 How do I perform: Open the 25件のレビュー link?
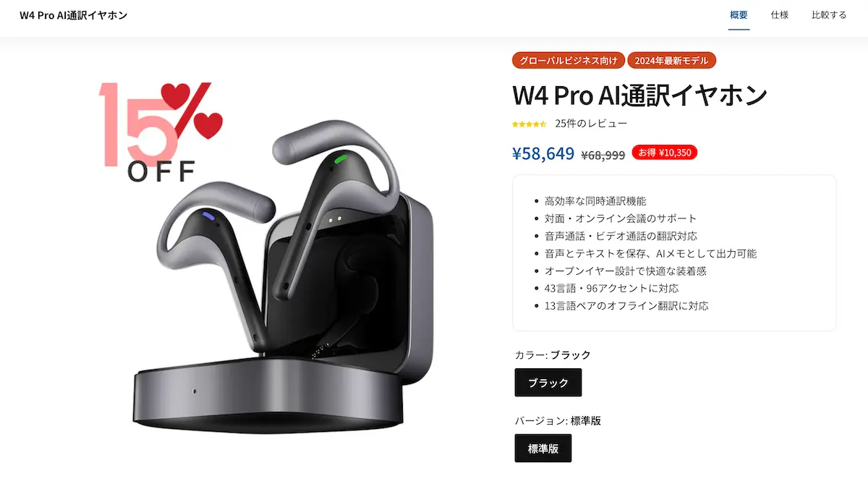pyautogui.click(x=591, y=124)
